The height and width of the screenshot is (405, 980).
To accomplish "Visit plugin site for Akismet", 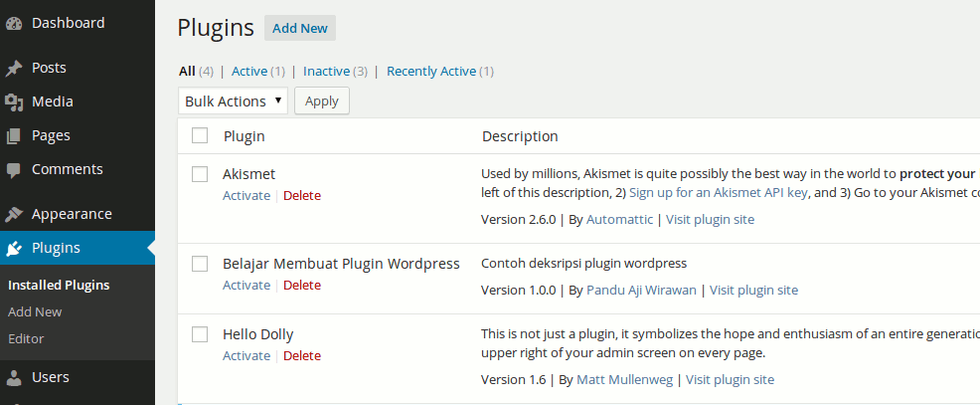I will point(710,219).
